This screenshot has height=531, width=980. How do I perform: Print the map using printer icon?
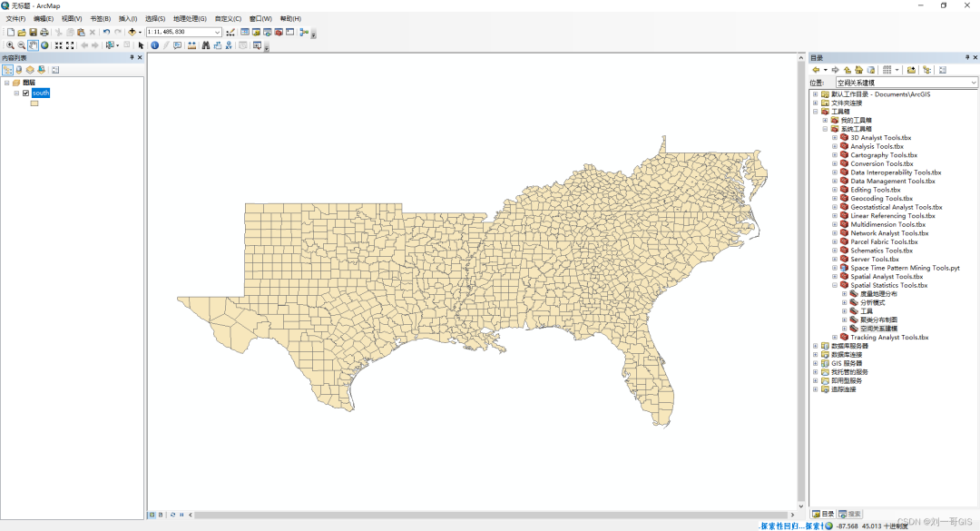pyautogui.click(x=44, y=32)
